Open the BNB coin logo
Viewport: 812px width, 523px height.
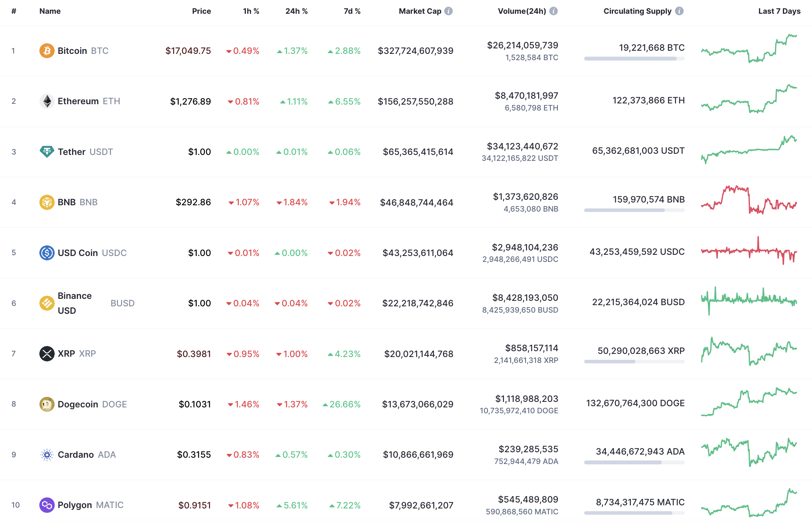tap(47, 202)
